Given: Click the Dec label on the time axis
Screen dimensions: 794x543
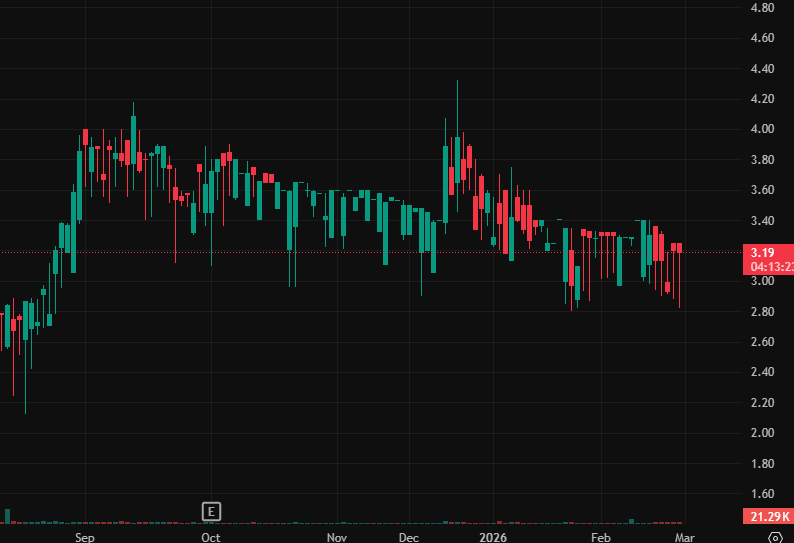Looking at the screenshot, I should (x=409, y=537).
